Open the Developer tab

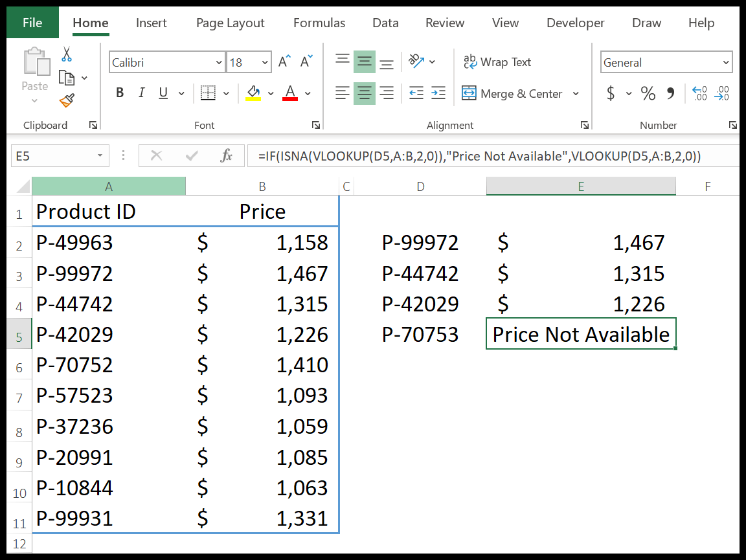[x=575, y=23]
